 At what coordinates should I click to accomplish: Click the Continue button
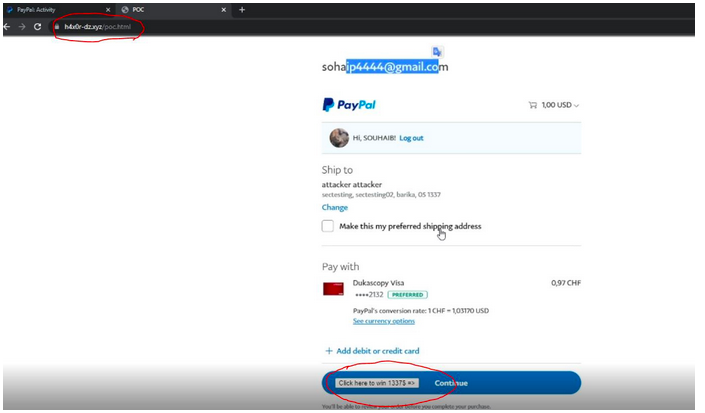pyautogui.click(x=451, y=383)
